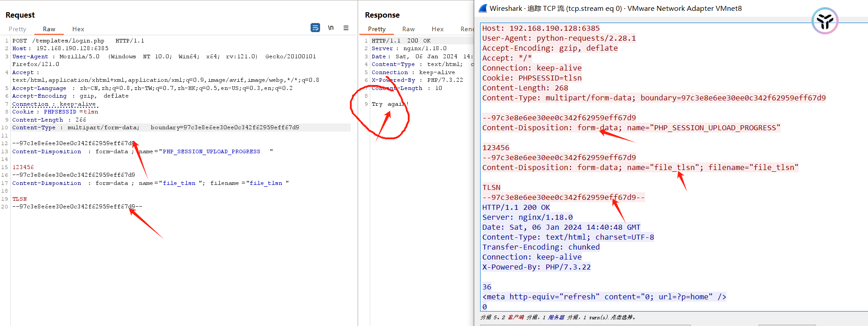Image resolution: width=868 pixels, height=326 pixels.
Task: Click file_tlsn Content-Disposition line in Wireshark
Action: point(641,167)
